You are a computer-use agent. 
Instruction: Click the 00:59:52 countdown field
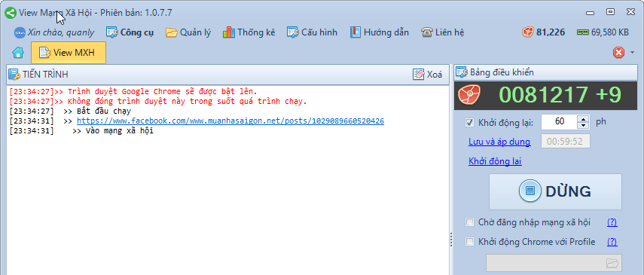pos(566,141)
